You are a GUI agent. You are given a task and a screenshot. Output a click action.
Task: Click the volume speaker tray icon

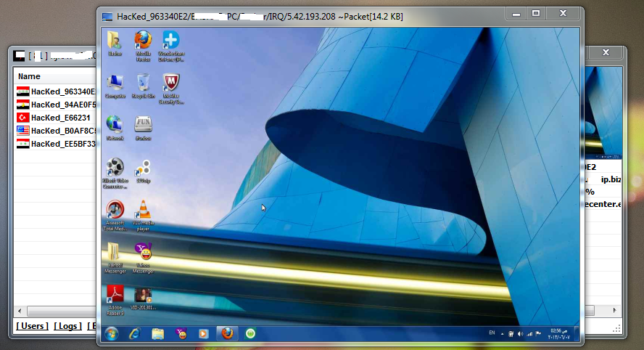[520, 334]
